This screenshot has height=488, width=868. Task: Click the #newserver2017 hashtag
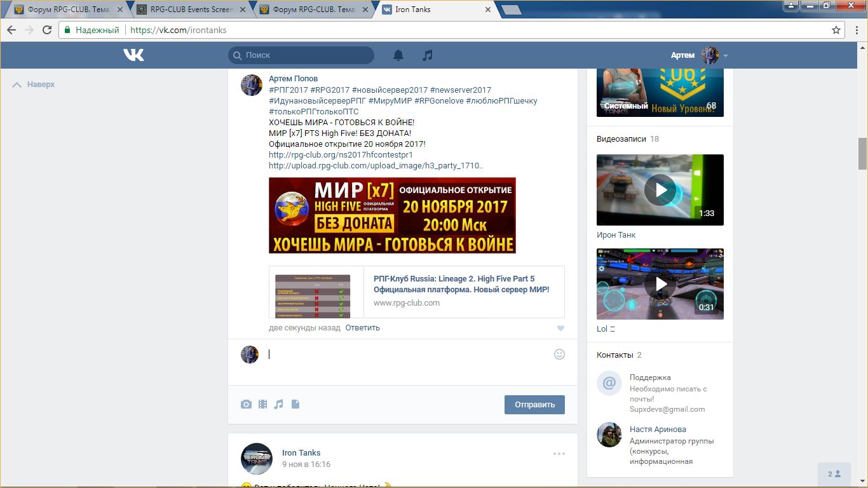coord(461,90)
